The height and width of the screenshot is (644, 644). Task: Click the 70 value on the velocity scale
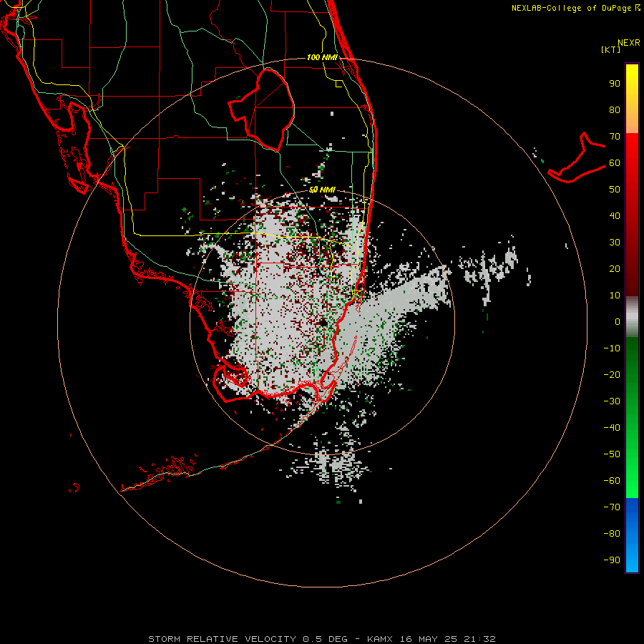click(615, 137)
